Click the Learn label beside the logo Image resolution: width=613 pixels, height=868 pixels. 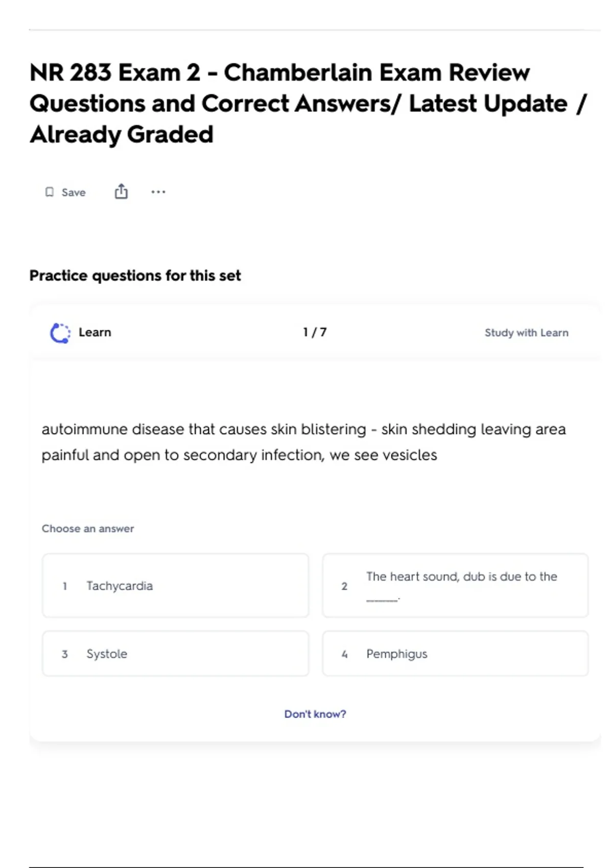(x=95, y=332)
